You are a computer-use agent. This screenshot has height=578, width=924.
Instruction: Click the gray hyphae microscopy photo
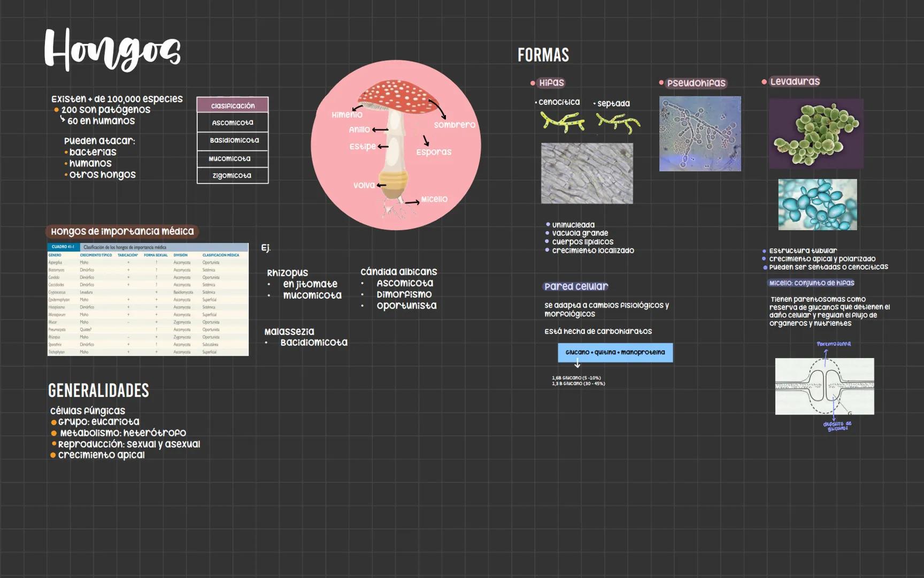[587, 173]
